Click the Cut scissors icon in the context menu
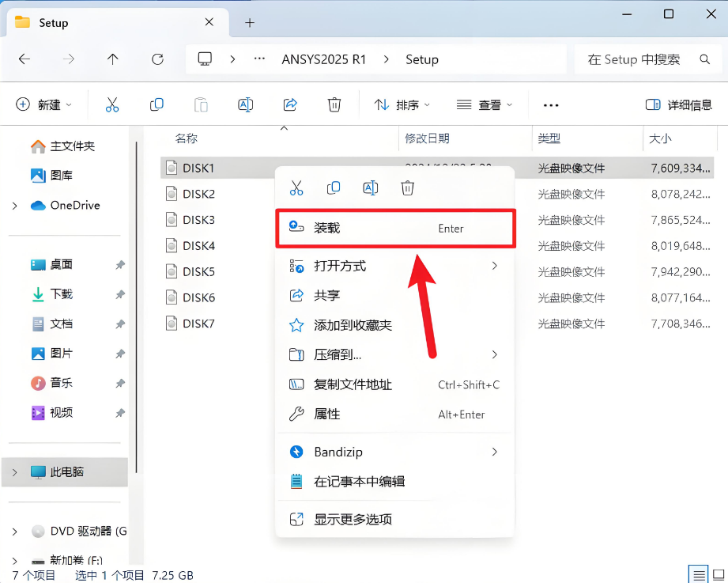Image resolution: width=728 pixels, height=583 pixels. [296, 188]
